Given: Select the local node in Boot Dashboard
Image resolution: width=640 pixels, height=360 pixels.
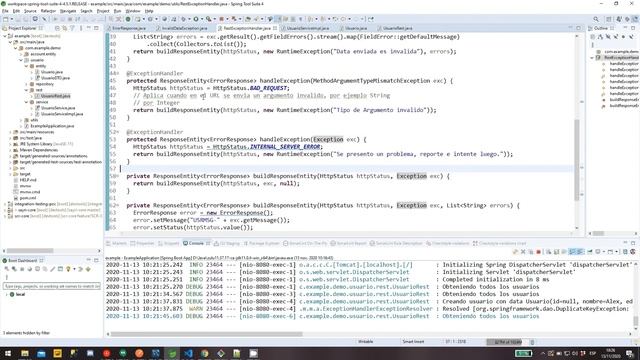Looking at the screenshot, I should pyautogui.click(x=20, y=294).
